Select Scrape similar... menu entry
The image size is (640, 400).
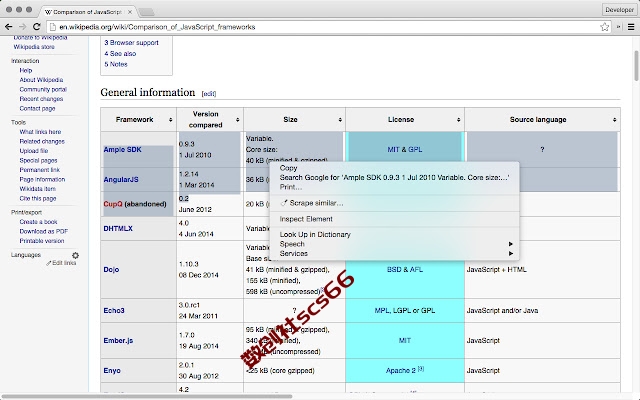point(394,203)
